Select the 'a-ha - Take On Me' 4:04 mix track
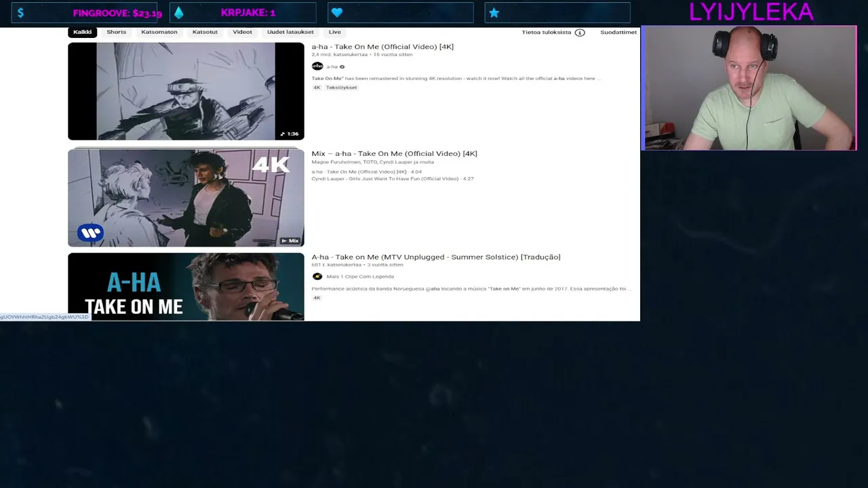This screenshot has width=868, height=488. [366, 172]
